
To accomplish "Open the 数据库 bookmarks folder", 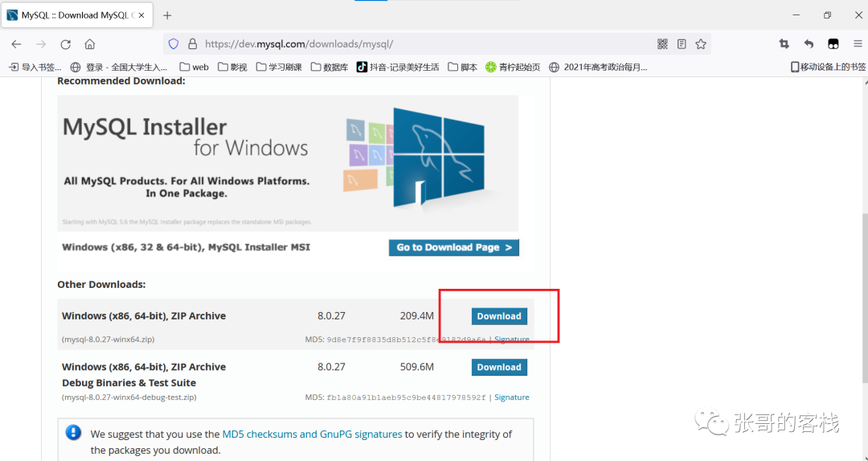I will (x=330, y=67).
